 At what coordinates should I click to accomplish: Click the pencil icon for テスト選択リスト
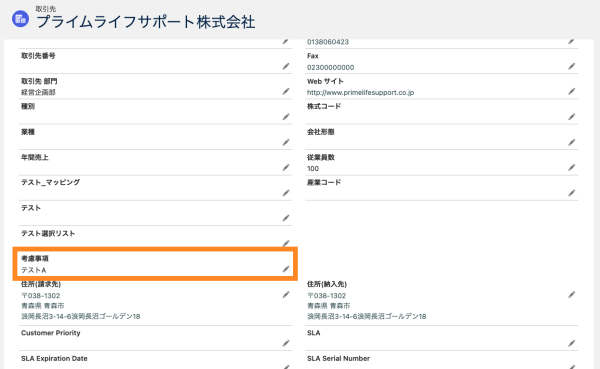[286, 243]
